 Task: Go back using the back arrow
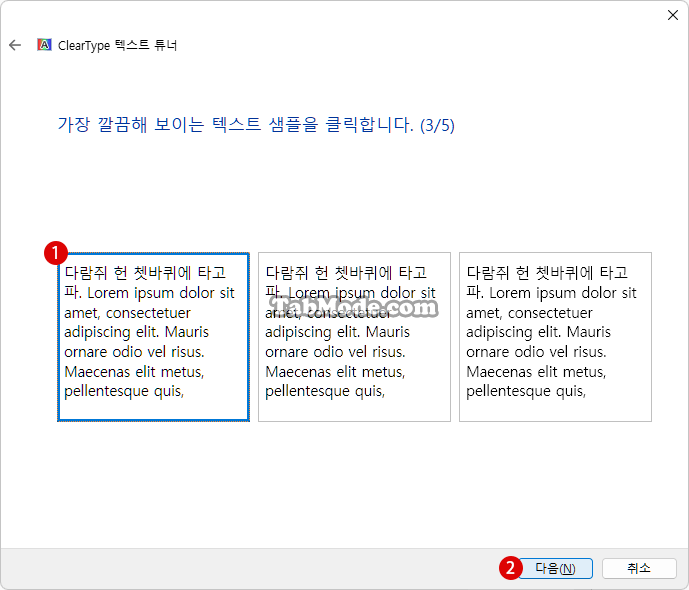[x=15, y=45]
